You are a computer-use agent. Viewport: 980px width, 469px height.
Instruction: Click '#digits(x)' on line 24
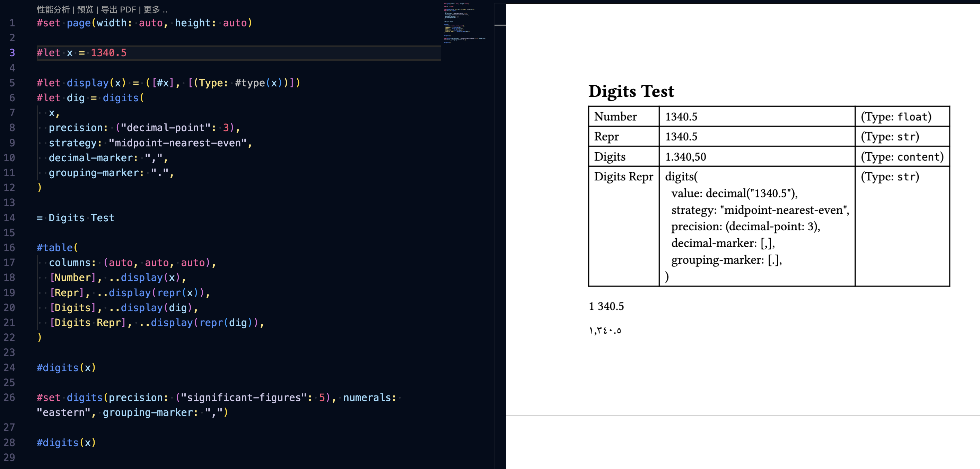66,368
